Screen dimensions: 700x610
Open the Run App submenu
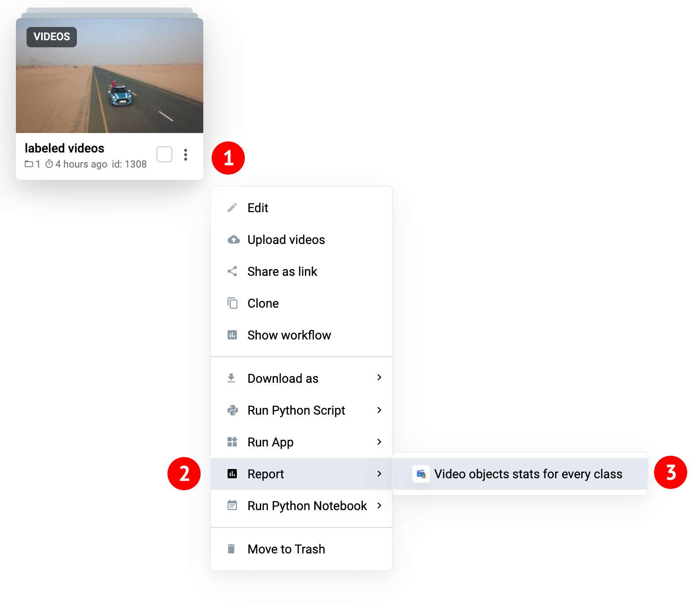[301, 442]
